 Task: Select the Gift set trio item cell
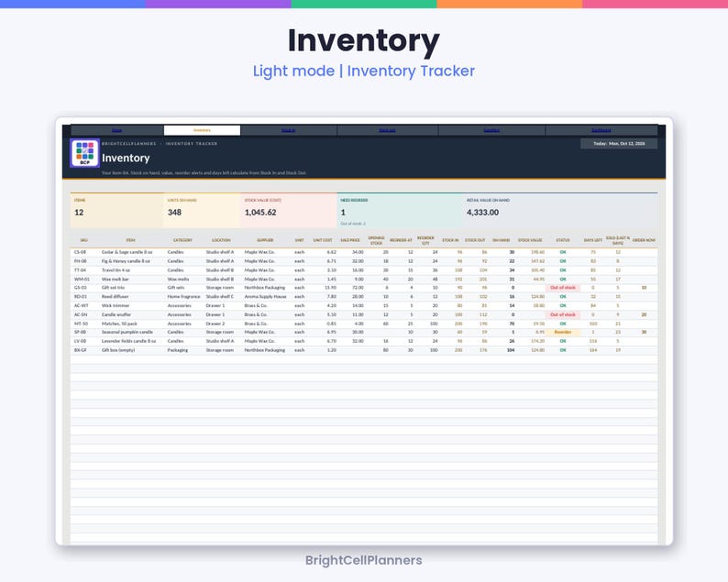[114, 288]
